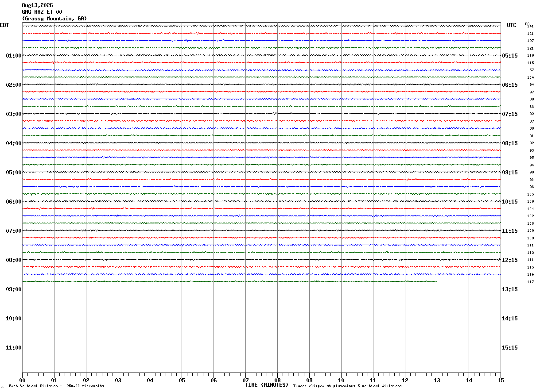Screen dimensions: 536x392
Task: Click the 05:15 UTC time label
Action: pyautogui.click(x=509, y=56)
